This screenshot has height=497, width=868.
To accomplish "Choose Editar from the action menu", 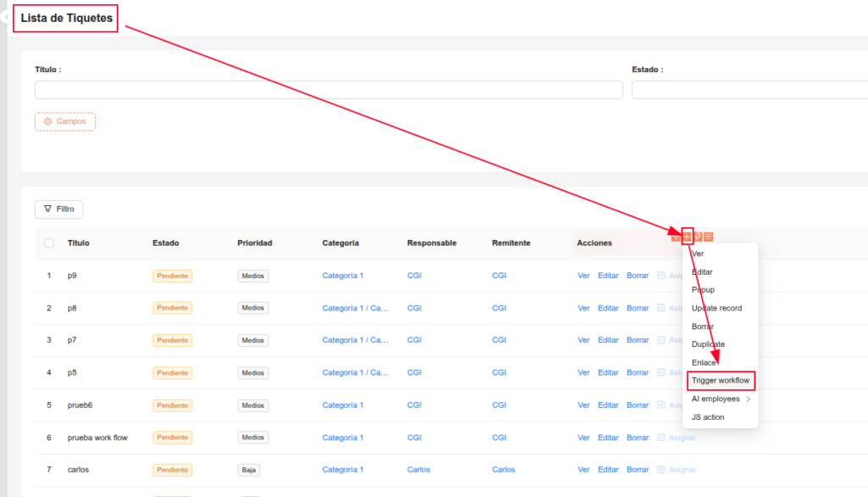I will coord(702,272).
